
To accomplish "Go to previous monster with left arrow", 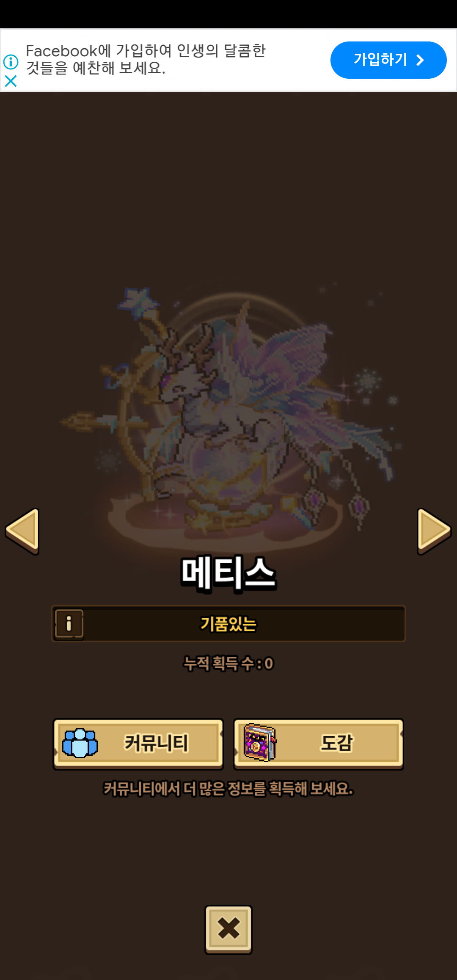I will [22, 531].
